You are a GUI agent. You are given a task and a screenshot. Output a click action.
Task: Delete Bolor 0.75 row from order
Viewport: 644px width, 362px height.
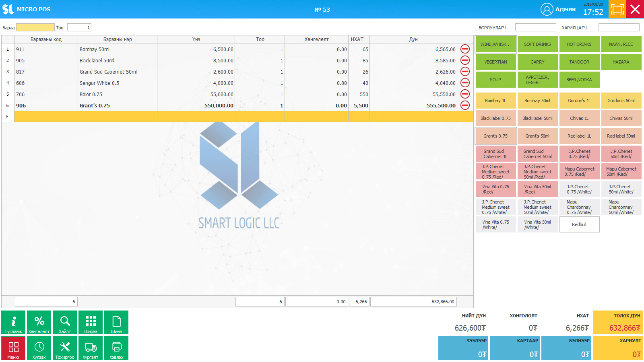coord(465,94)
